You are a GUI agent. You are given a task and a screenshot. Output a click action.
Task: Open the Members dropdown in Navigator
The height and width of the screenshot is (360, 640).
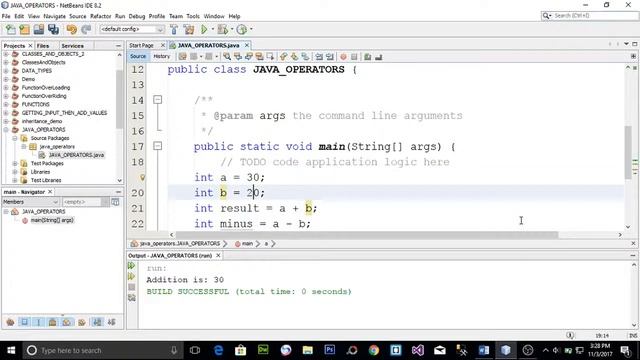31,202
